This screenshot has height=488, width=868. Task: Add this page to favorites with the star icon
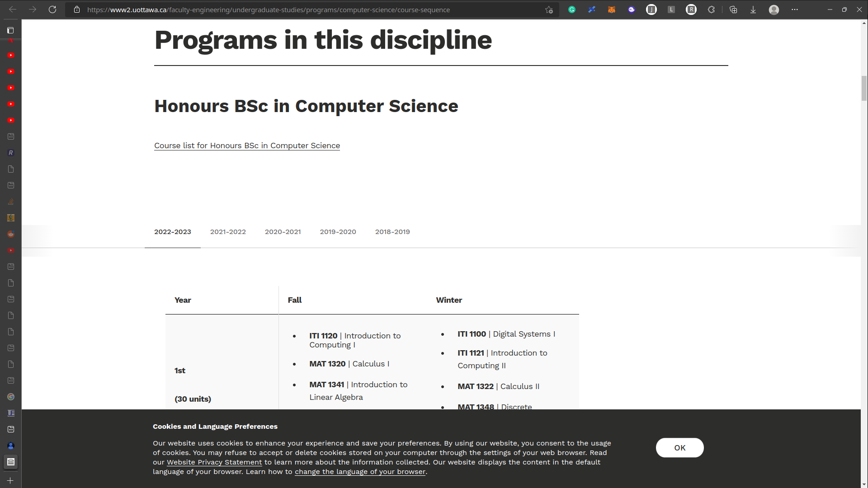pyautogui.click(x=549, y=9)
